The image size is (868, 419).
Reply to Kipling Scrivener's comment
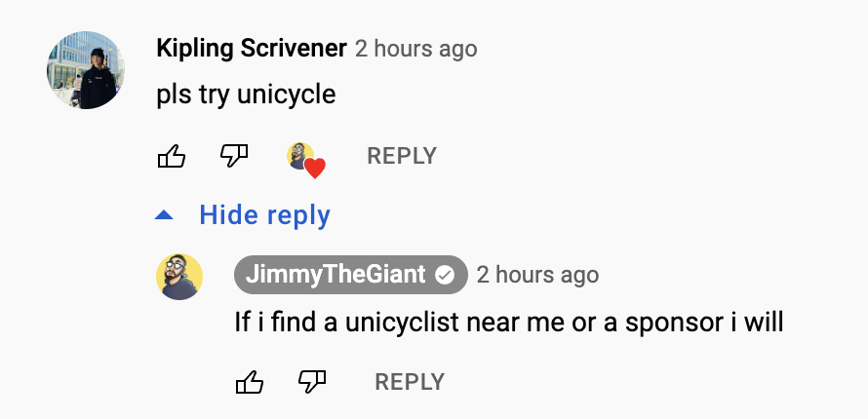pyautogui.click(x=401, y=156)
